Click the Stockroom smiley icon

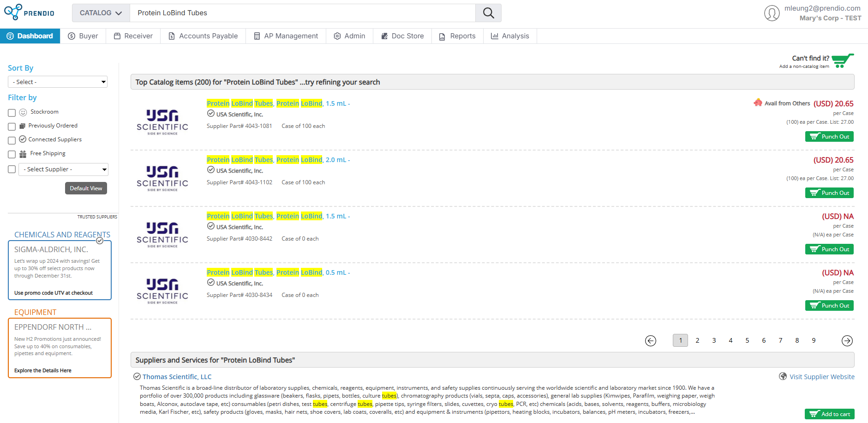click(x=23, y=112)
